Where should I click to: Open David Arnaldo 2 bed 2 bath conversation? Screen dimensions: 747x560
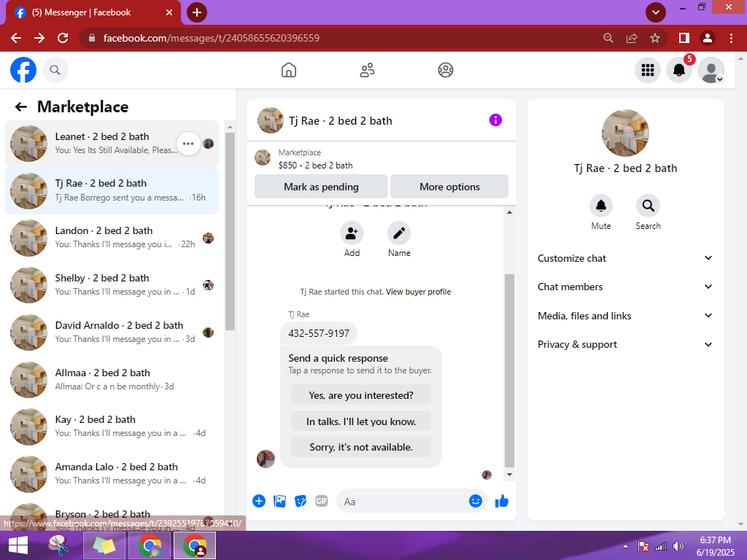[112, 332]
